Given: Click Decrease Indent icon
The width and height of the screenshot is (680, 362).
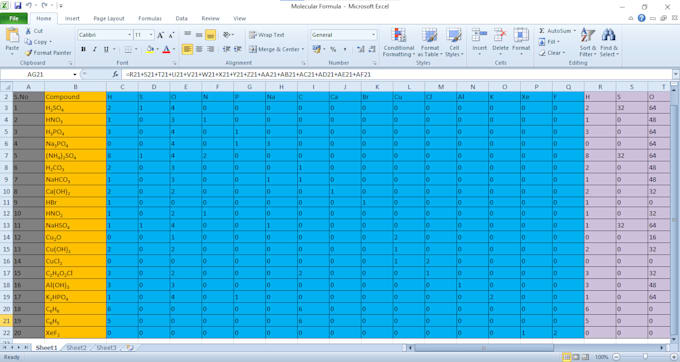Looking at the screenshot, I should pos(226,49).
